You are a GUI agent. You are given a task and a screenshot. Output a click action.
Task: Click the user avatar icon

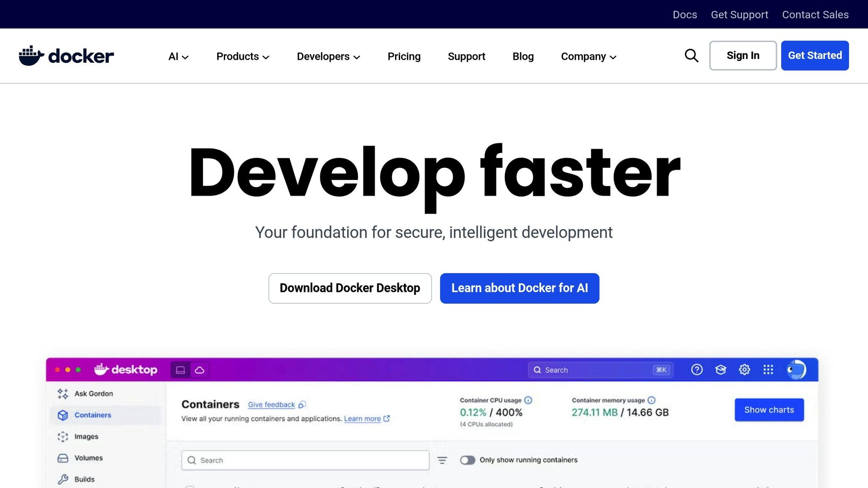tap(796, 370)
